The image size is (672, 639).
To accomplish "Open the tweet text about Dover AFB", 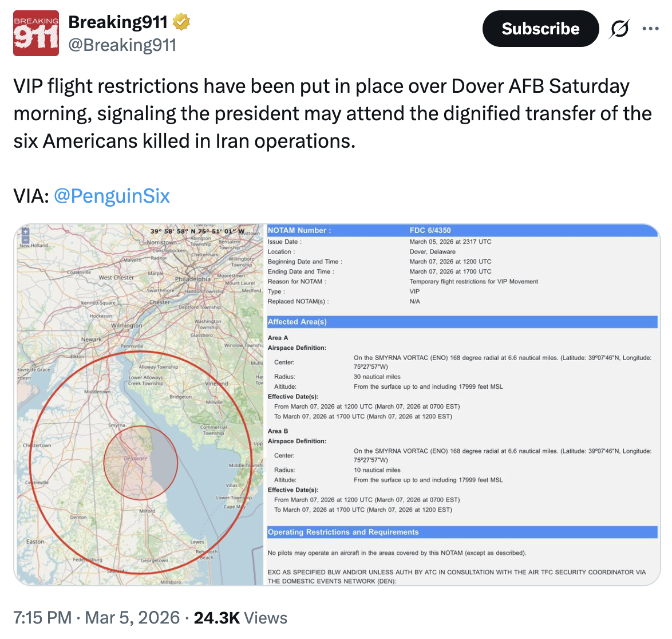I will [332, 113].
